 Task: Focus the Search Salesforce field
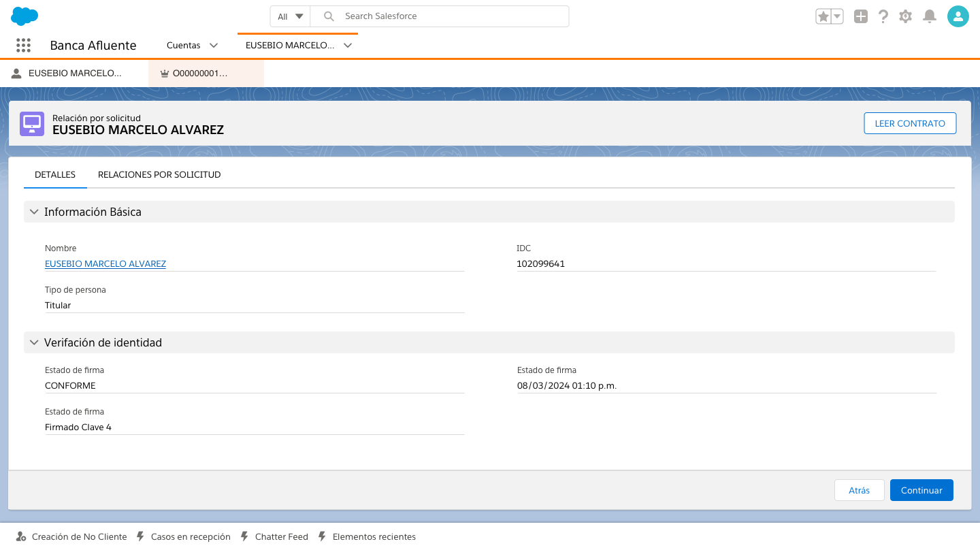click(x=440, y=16)
